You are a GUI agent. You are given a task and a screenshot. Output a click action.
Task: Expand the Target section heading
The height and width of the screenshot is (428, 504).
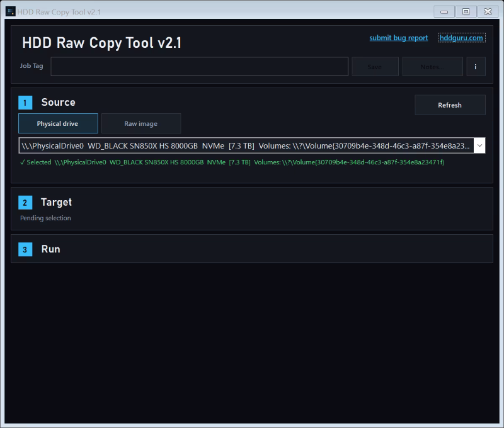[57, 202]
